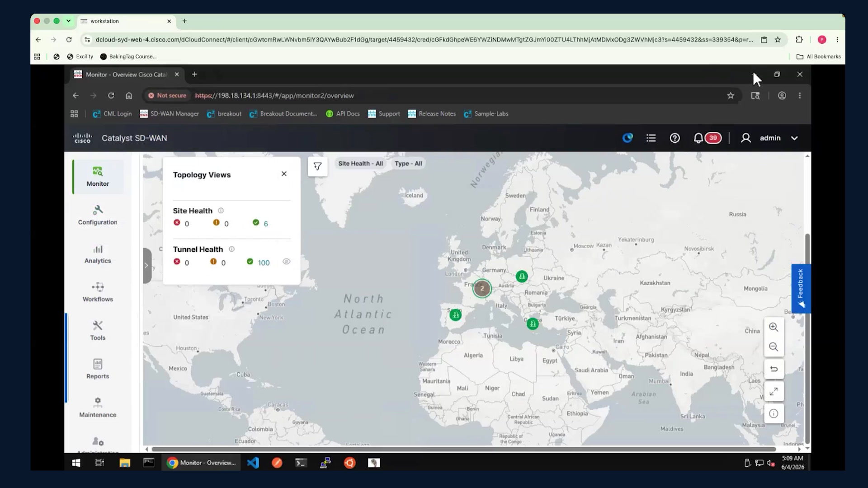Open the CML Login bookmark
Viewport: 868px width, 488px height.
tap(112, 114)
